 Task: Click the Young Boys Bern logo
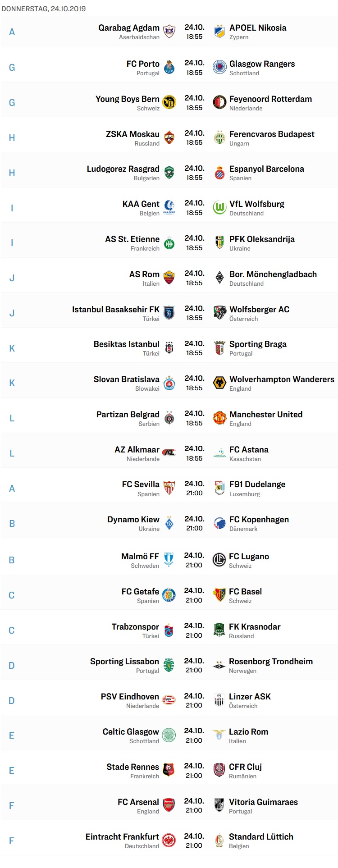tap(169, 102)
